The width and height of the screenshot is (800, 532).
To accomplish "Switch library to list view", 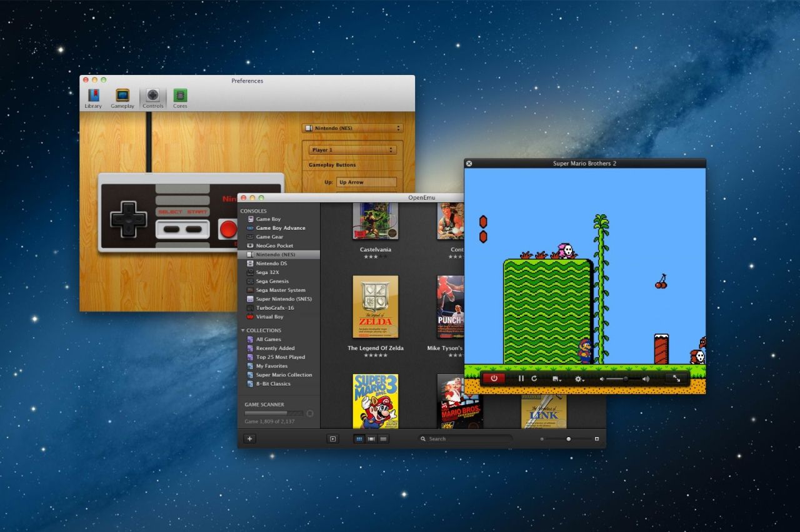I will [x=382, y=439].
